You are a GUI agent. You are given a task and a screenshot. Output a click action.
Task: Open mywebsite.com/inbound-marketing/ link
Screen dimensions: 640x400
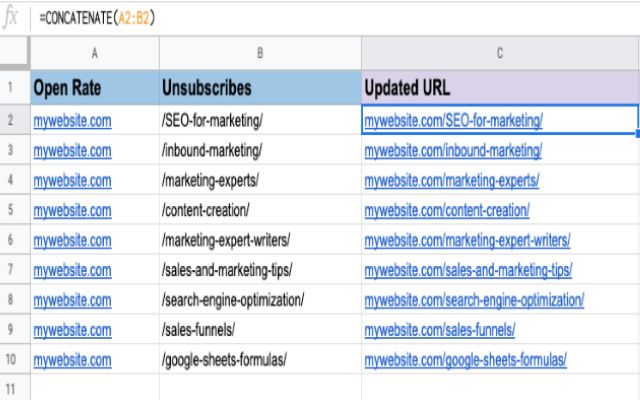click(x=453, y=151)
